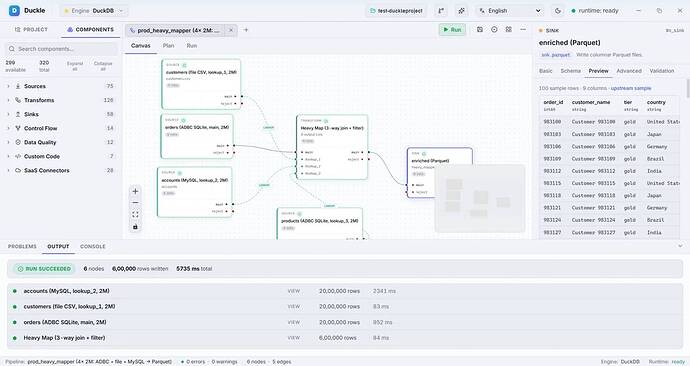Click the test-duckleproject folder button
The height and width of the screenshot is (366, 690).
coord(396,11)
